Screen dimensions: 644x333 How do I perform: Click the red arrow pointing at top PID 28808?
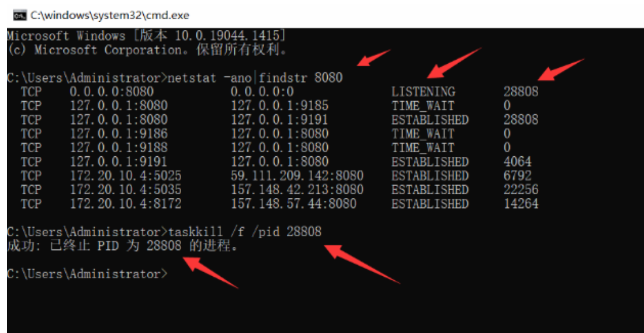(560, 69)
